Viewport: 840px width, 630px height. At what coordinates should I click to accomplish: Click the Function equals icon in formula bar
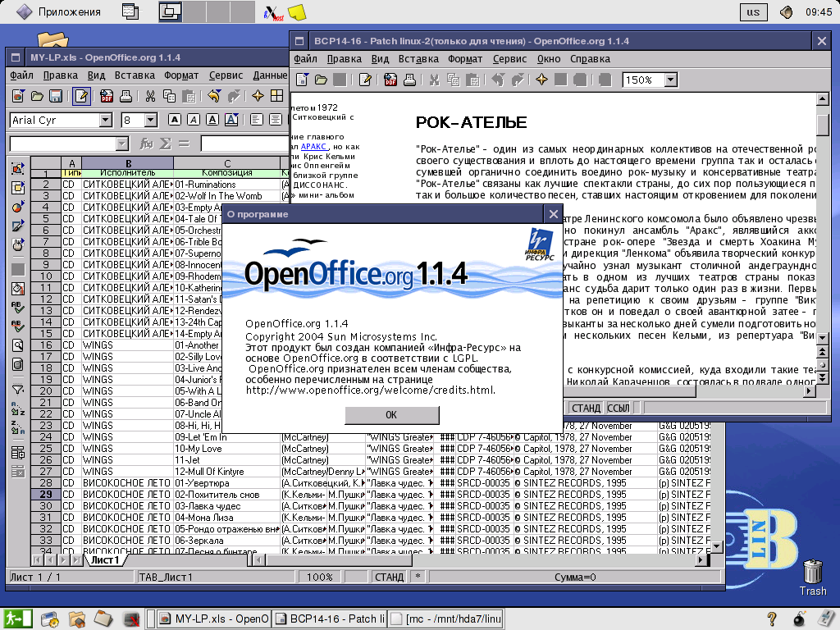[185, 144]
